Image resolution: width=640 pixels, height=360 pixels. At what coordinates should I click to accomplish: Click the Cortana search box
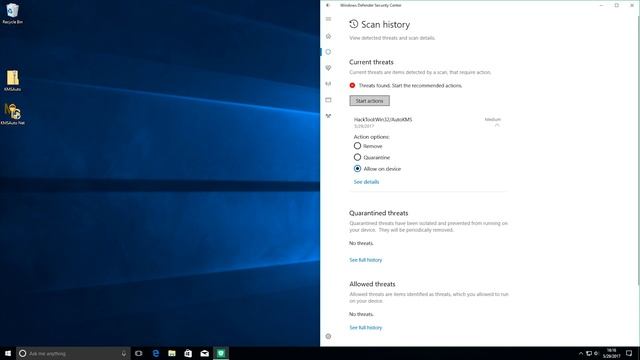[73, 353]
